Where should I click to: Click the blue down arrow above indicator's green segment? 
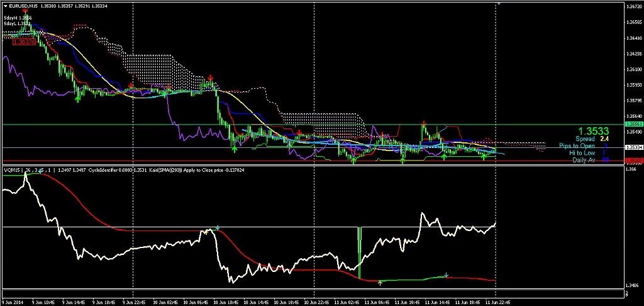pyautogui.click(x=446, y=275)
